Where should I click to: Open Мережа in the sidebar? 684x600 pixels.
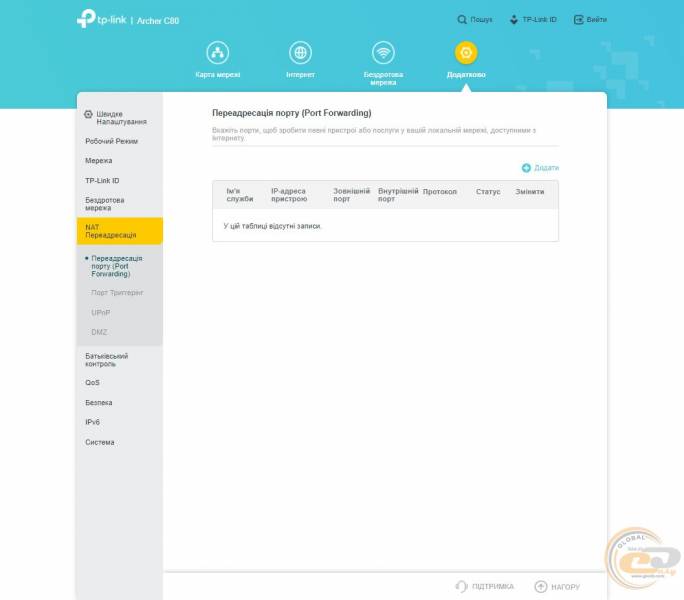(99, 161)
